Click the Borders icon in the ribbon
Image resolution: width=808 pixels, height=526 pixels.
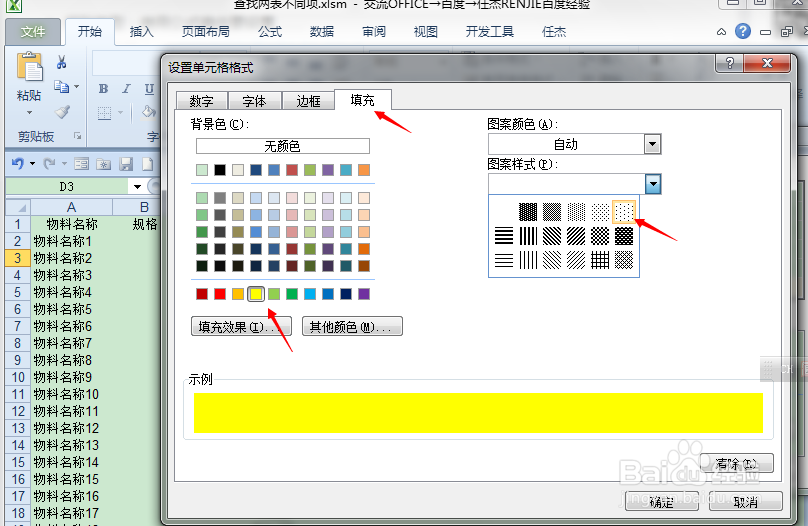(105, 112)
